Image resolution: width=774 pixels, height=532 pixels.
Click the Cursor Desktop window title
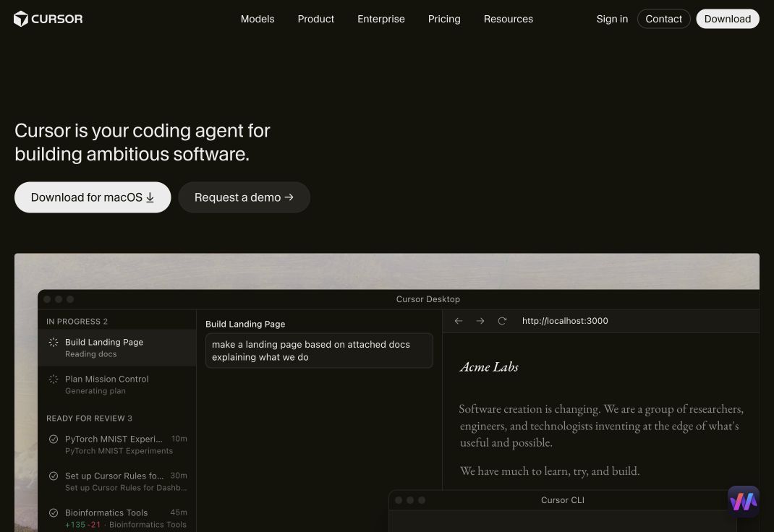(x=428, y=299)
